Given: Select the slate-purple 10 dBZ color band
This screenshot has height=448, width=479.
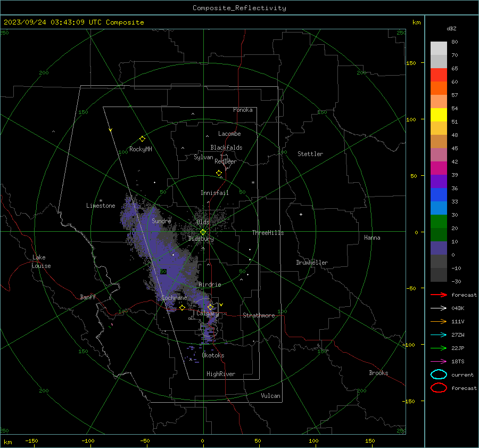Looking at the screenshot, I should point(439,248).
